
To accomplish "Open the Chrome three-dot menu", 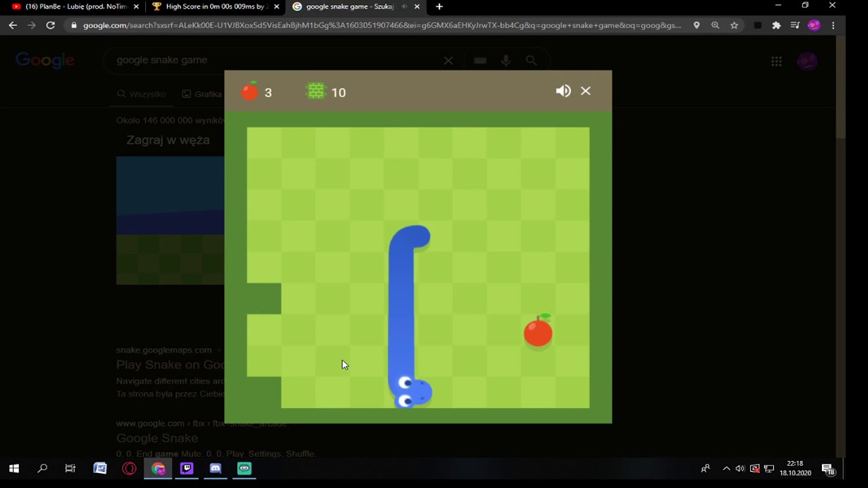I will [833, 25].
